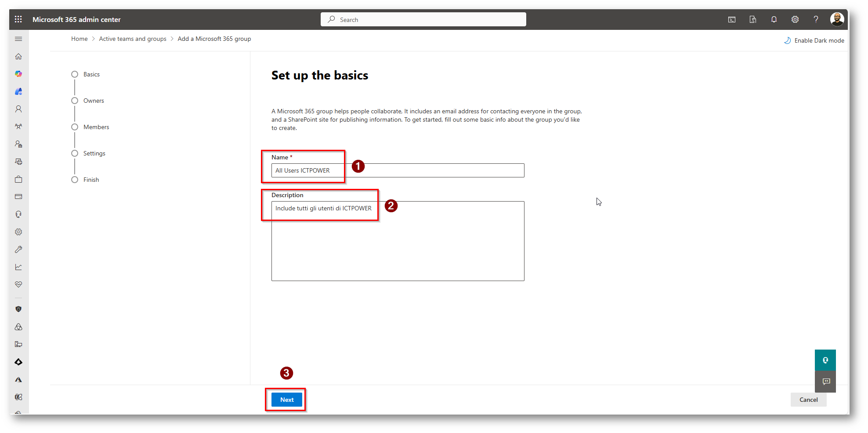
Task: Click Add a Microsoft 365 group breadcrumb
Action: 214,39
